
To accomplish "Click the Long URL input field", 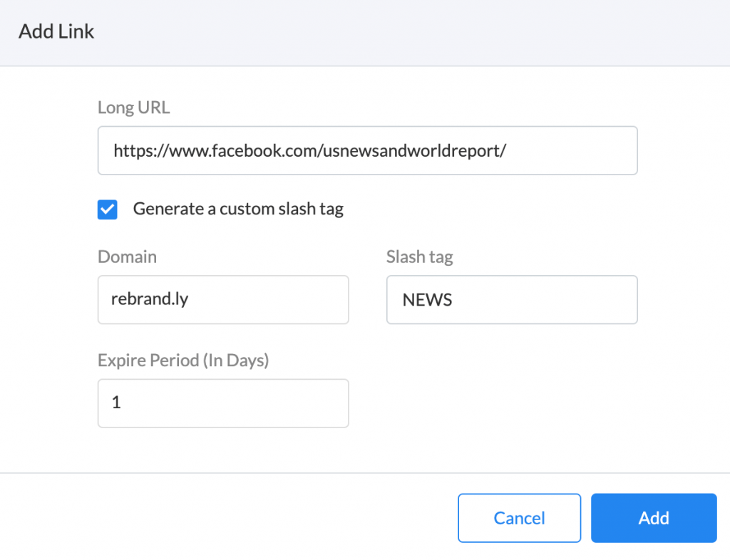I will coord(367,150).
